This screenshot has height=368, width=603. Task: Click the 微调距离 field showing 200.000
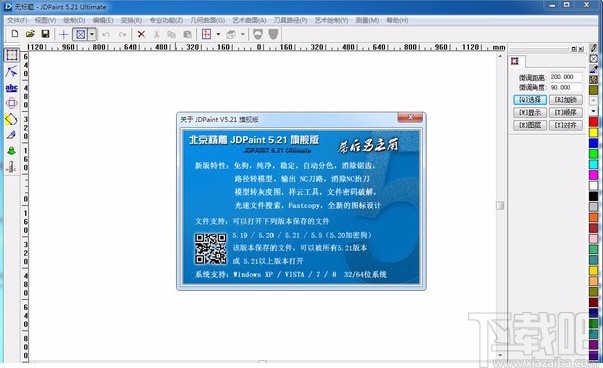point(566,77)
